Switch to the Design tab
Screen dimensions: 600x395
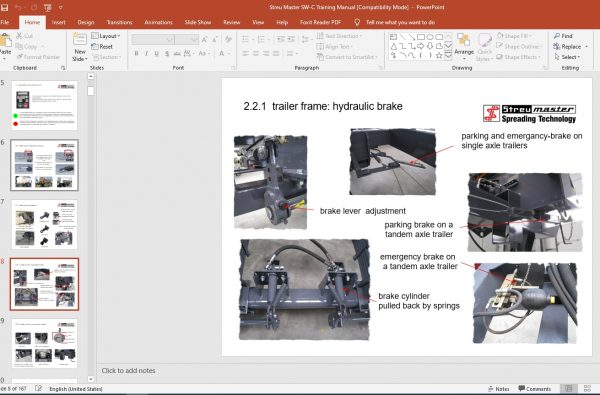click(86, 22)
